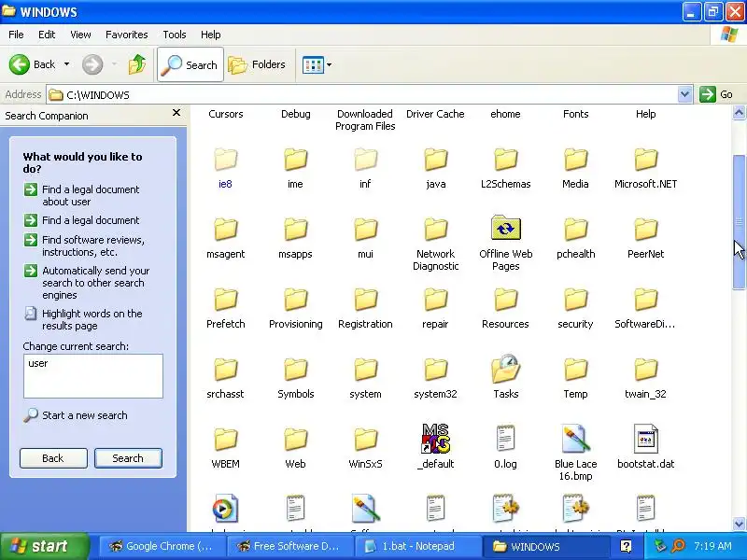Viewport: 747px width, 560px height.
Task: Click the Windows start button
Action: click(45, 546)
